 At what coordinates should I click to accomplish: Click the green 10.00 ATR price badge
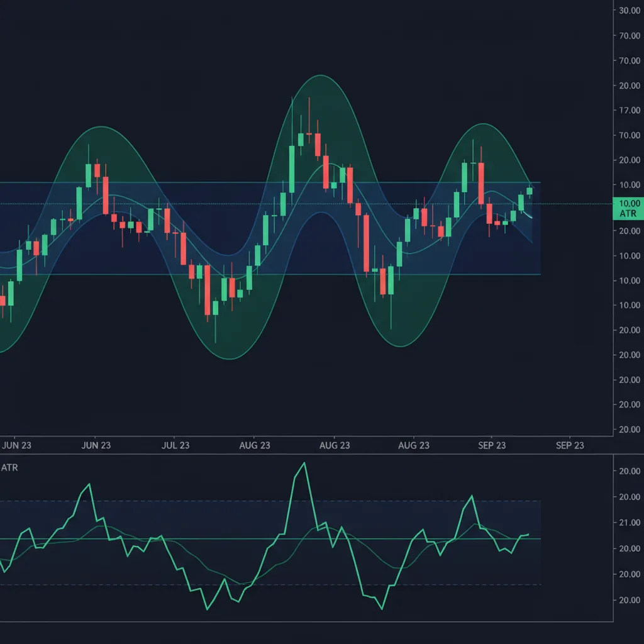628,208
